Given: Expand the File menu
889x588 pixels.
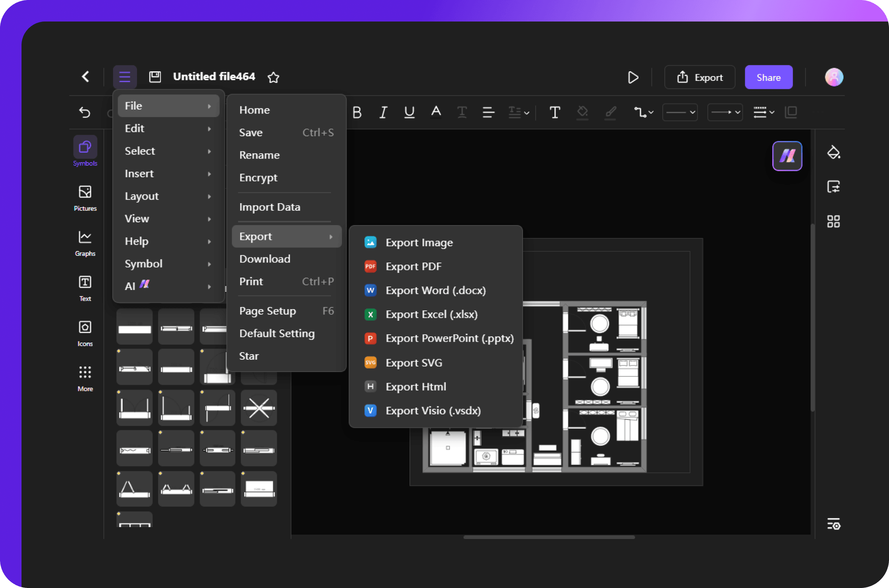Looking at the screenshot, I should click(x=168, y=106).
